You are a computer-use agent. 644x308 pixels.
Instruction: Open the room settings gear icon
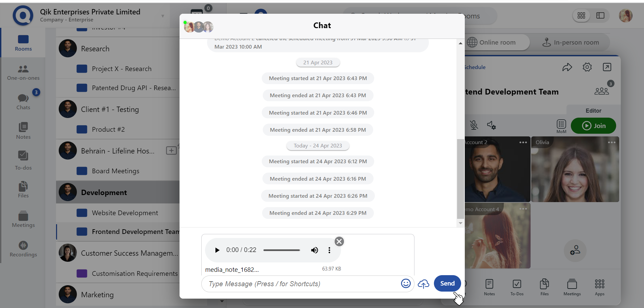click(x=587, y=67)
